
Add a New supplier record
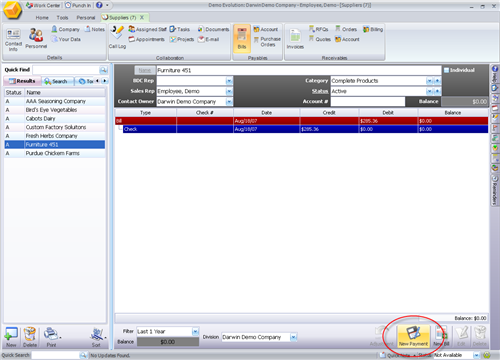(11, 337)
